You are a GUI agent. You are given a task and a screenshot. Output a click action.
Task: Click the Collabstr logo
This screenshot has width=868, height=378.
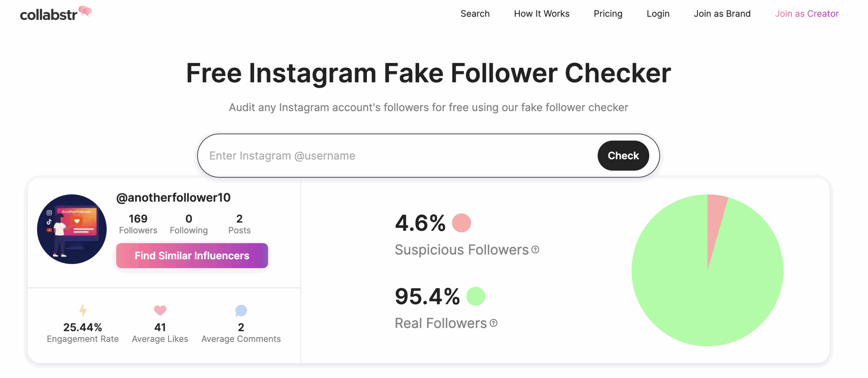pyautogui.click(x=54, y=14)
